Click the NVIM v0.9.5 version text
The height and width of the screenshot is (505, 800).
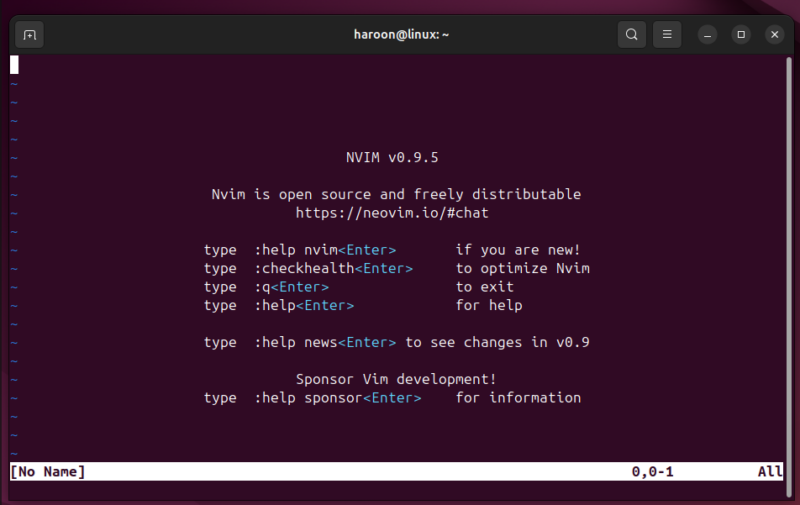point(392,157)
